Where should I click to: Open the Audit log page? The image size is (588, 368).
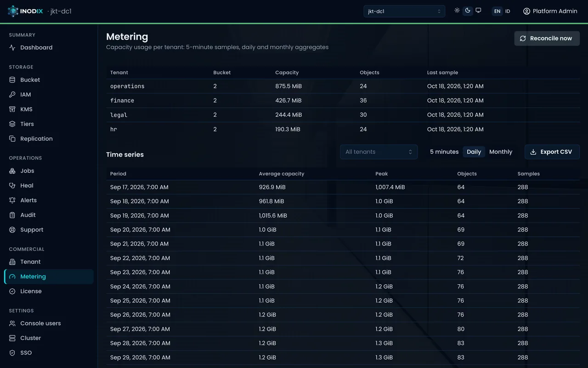pos(49,215)
